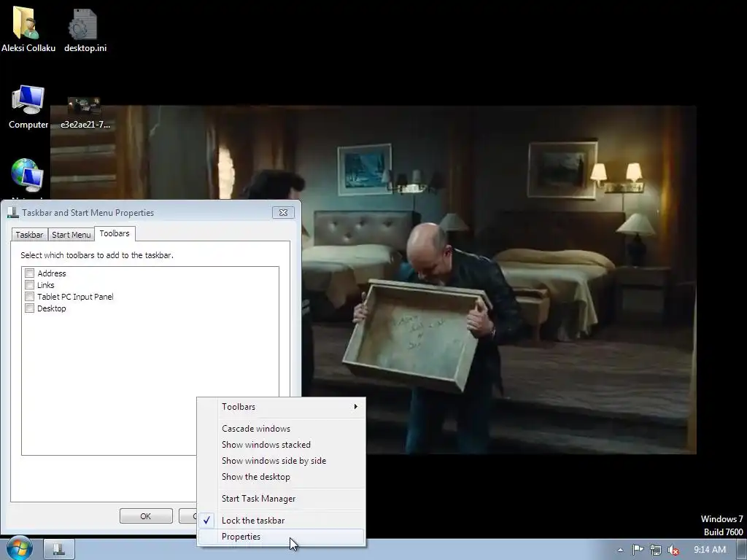Open Properties from the context menu
747x560 pixels.
point(282,537)
